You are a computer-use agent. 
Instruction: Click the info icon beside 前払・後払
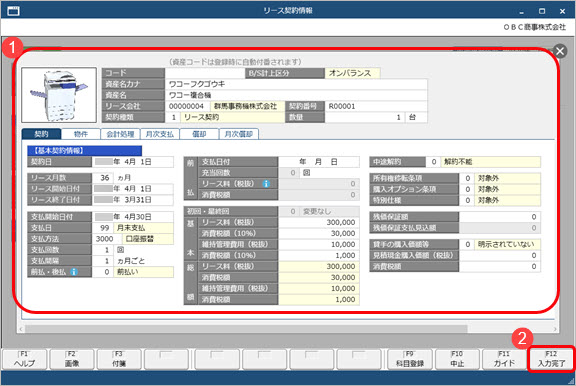(x=74, y=272)
